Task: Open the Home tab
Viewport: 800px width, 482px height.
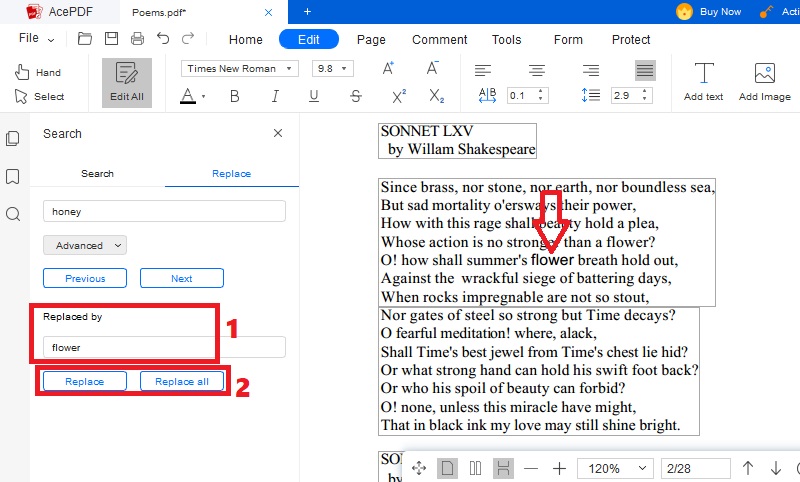Action: coord(245,39)
